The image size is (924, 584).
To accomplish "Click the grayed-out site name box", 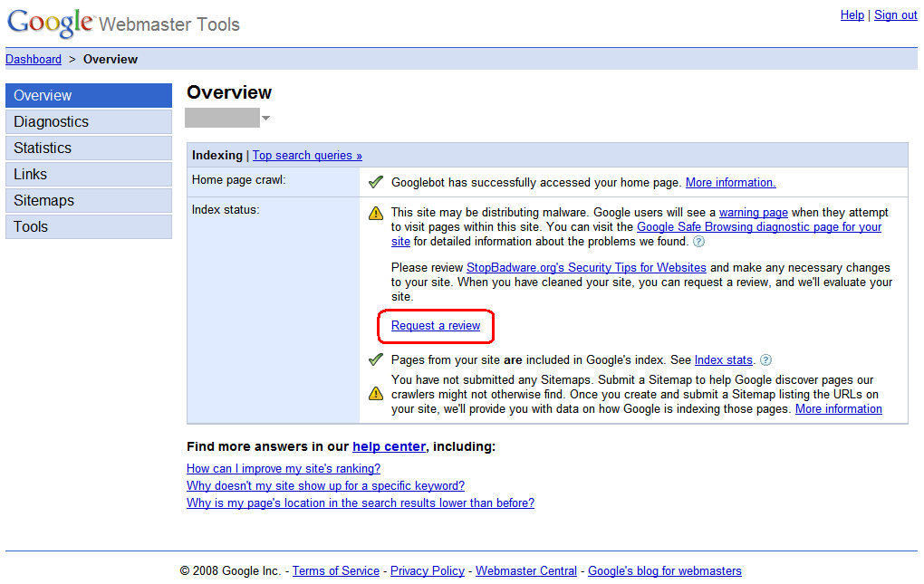I will coord(222,118).
